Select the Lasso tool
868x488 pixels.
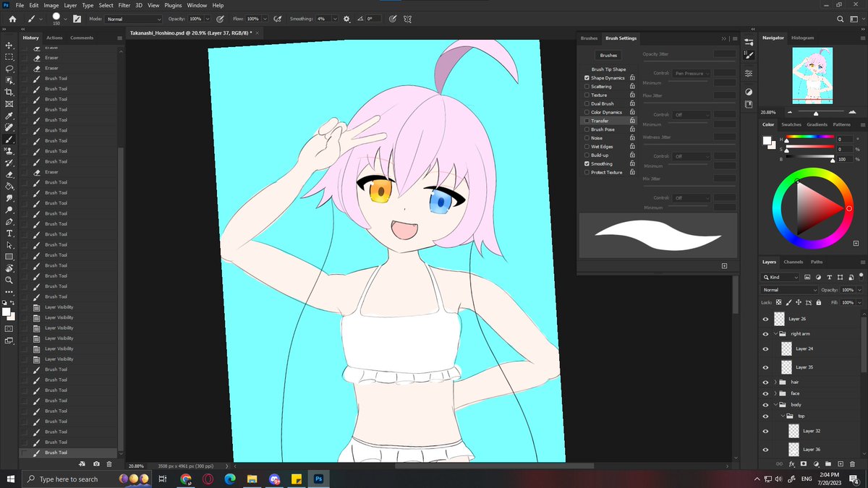click(9, 69)
